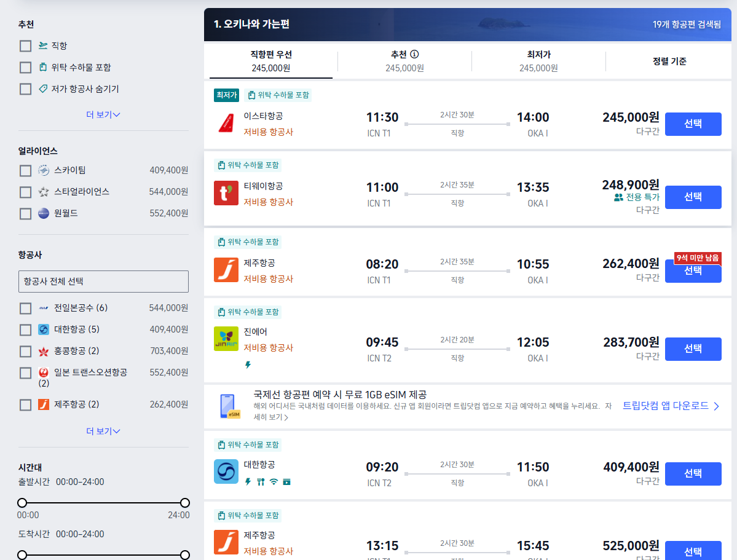Click the arrival time slider right handle

(x=185, y=555)
